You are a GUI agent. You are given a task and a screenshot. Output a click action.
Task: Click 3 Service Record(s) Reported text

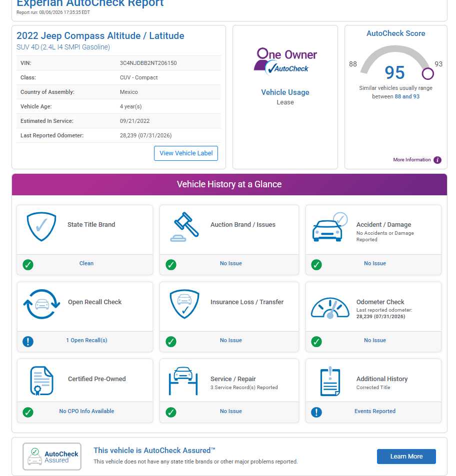point(244,388)
